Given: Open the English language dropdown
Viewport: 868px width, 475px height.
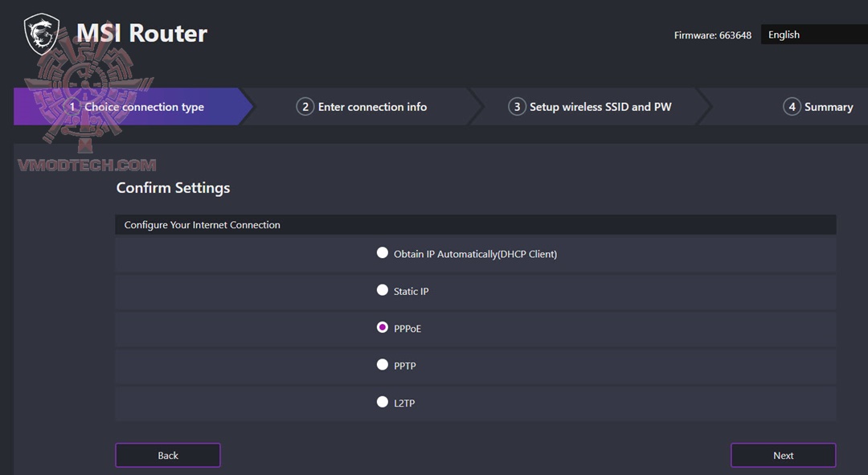Looking at the screenshot, I should (813, 35).
